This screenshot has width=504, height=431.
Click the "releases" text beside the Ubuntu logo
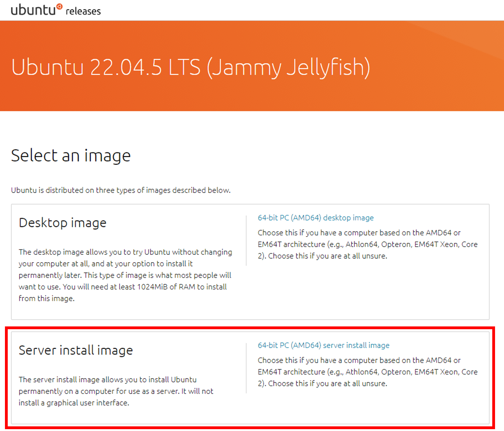pos(83,11)
